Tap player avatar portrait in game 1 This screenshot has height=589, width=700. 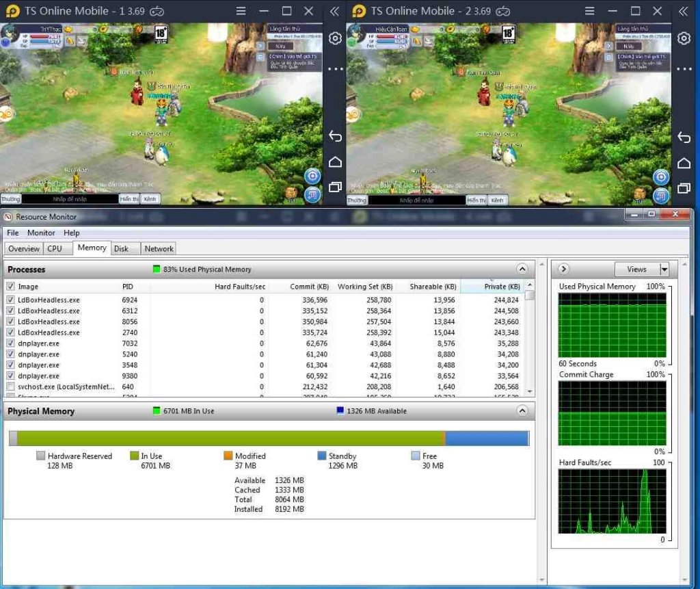(9, 34)
